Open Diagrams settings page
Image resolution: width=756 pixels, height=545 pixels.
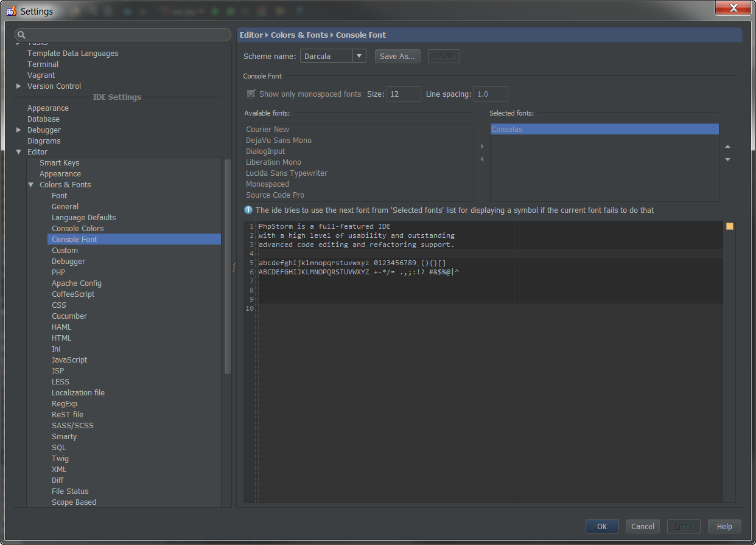pyautogui.click(x=44, y=141)
